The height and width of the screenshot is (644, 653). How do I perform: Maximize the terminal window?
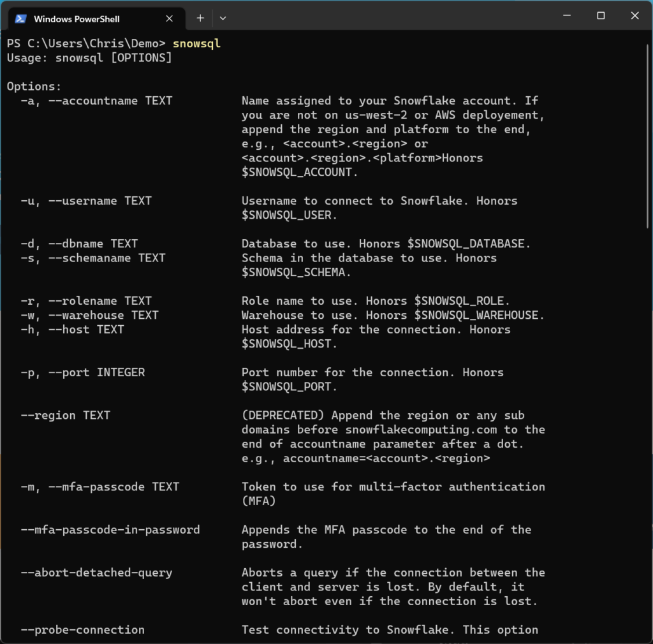pos(601,16)
